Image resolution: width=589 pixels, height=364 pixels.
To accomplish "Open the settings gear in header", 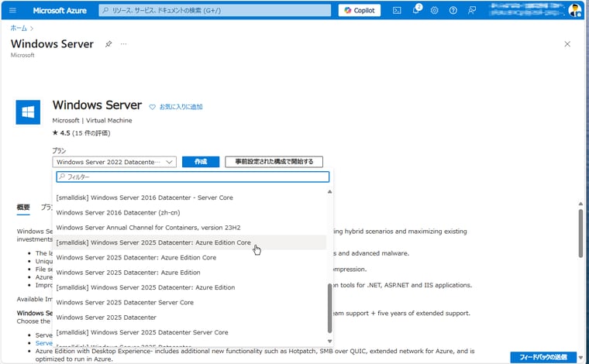I will click(x=434, y=11).
